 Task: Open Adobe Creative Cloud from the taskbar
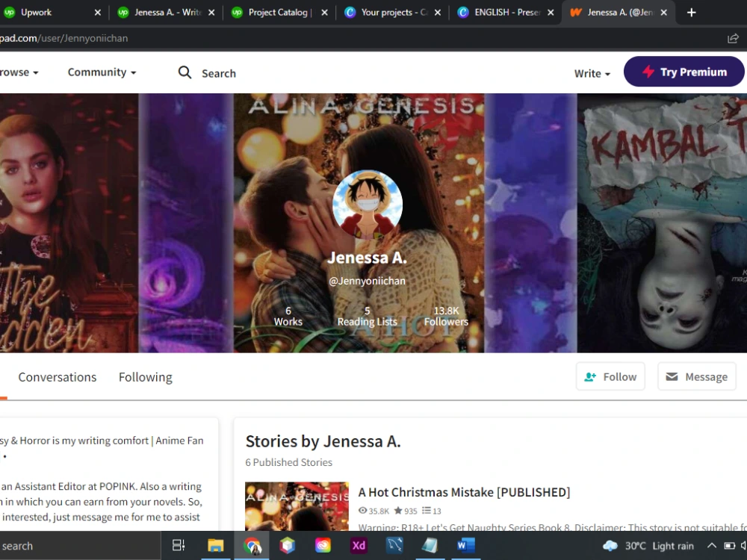pyautogui.click(x=323, y=545)
